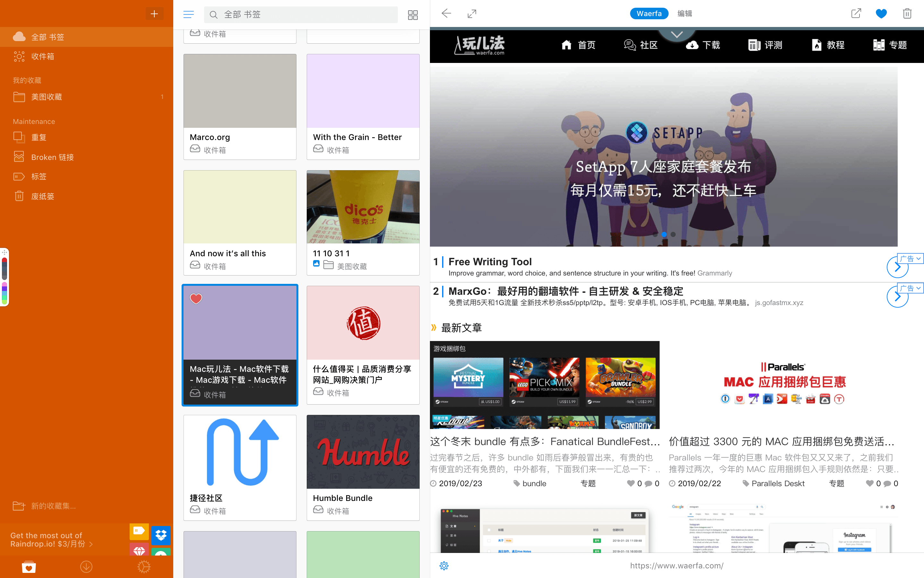Open 废纸篓 trash section
Image resolution: width=924 pixels, height=578 pixels.
point(86,197)
